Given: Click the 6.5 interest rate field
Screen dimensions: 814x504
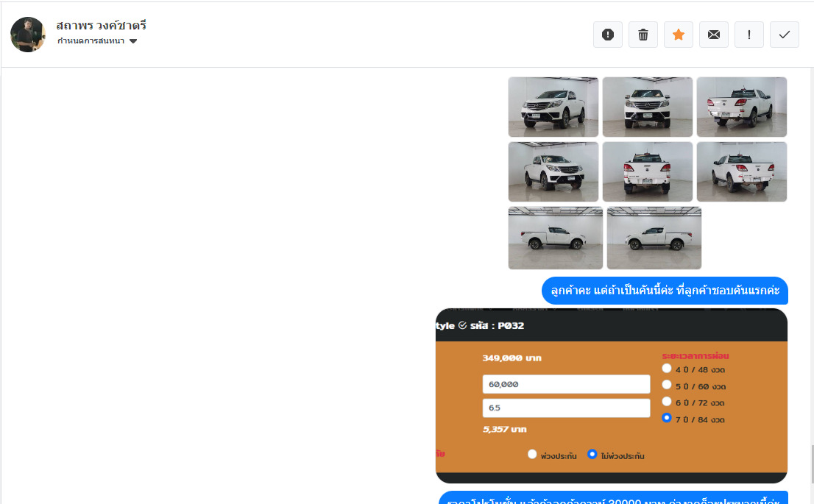Looking at the screenshot, I should click(x=567, y=408).
